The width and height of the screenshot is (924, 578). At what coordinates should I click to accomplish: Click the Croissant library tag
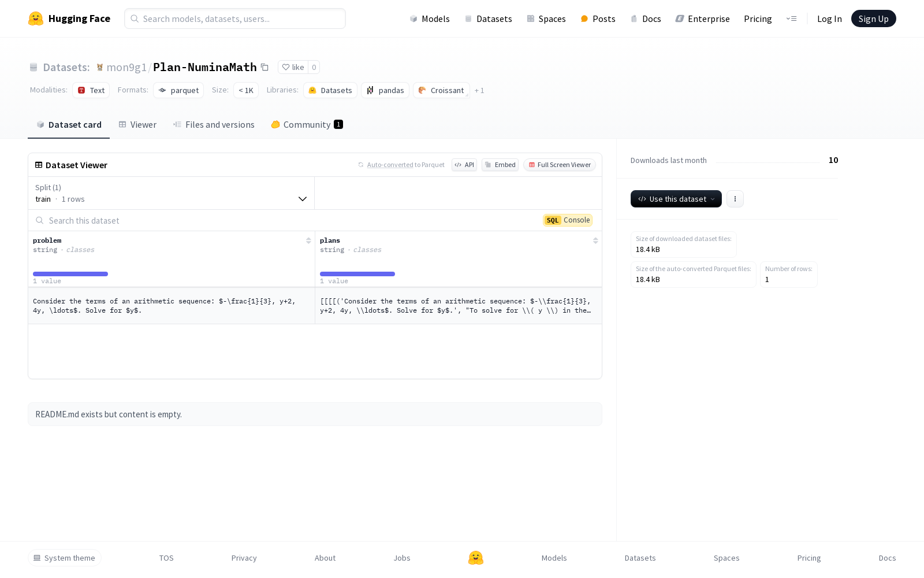pos(441,90)
